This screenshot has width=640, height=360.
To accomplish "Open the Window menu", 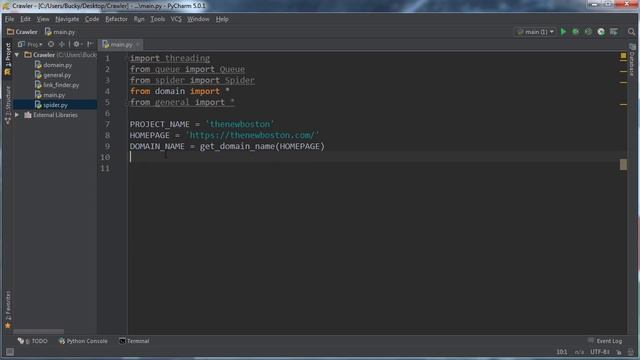I will [198, 19].
